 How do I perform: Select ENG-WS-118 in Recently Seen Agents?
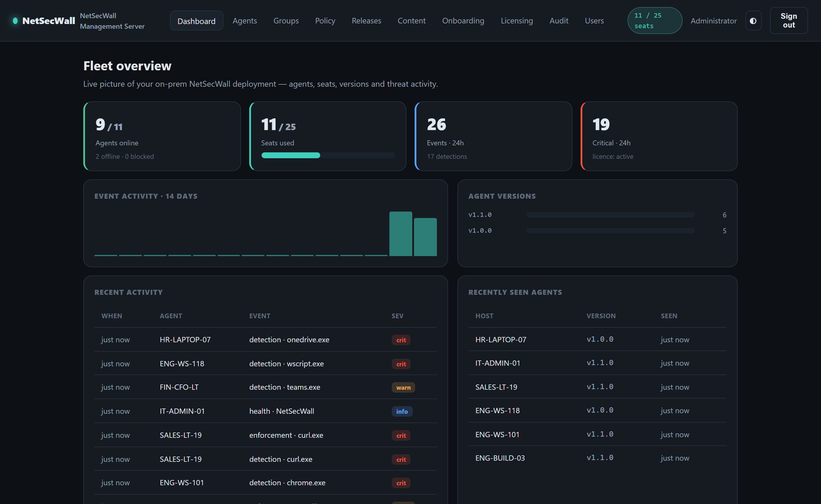(x=498, y=410)
